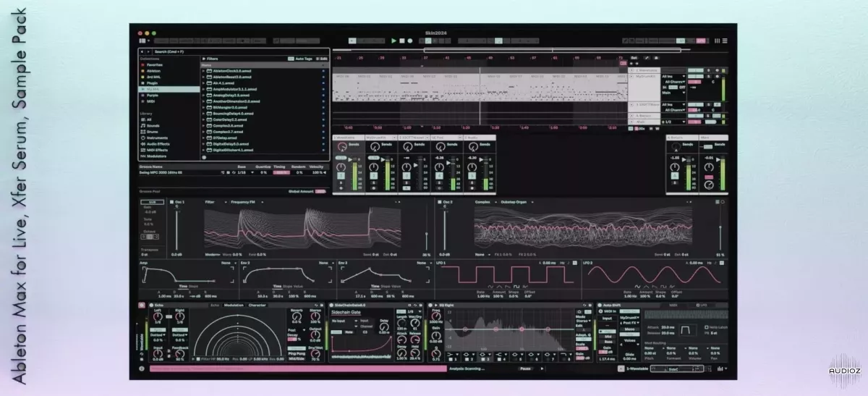Image resolution: width=868 pixels, height=396 pixels.
Task: Select ColorDelay3.2.amxd file
Action: tap(231, 119)
